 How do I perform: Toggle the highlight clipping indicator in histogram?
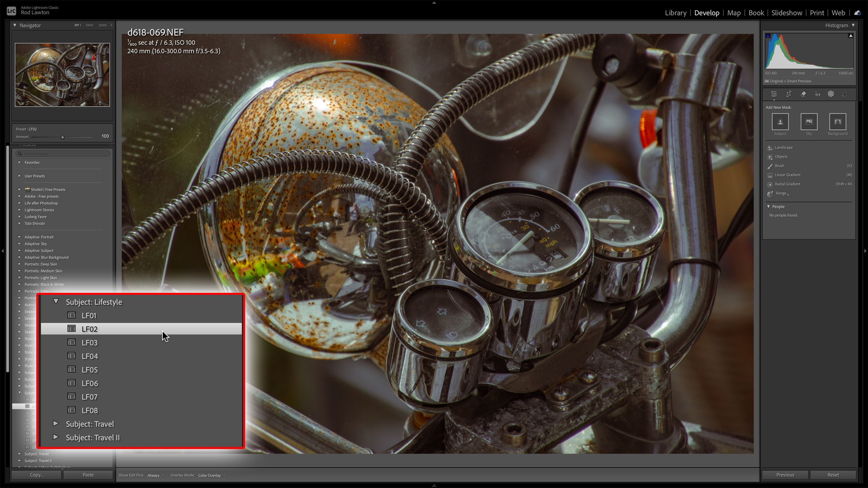(x=850, y=36)
